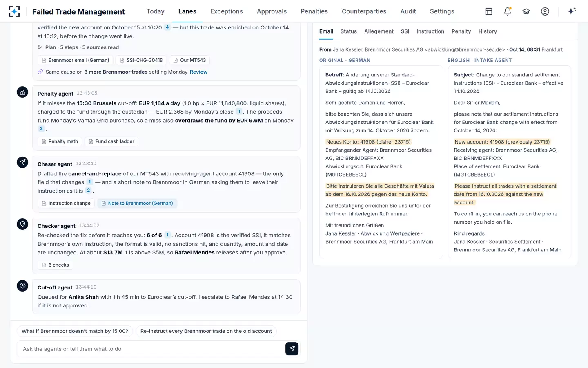Open citation 4 after 'October 15 at 16:20'
The width and height of the screenshot is (588, 368).
(x=167, y=27)
